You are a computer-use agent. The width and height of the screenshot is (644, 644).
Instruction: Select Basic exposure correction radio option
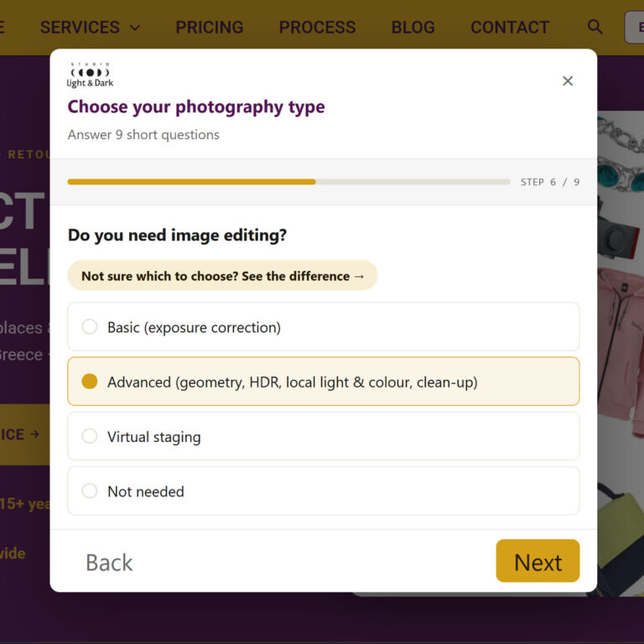point(323,327)
